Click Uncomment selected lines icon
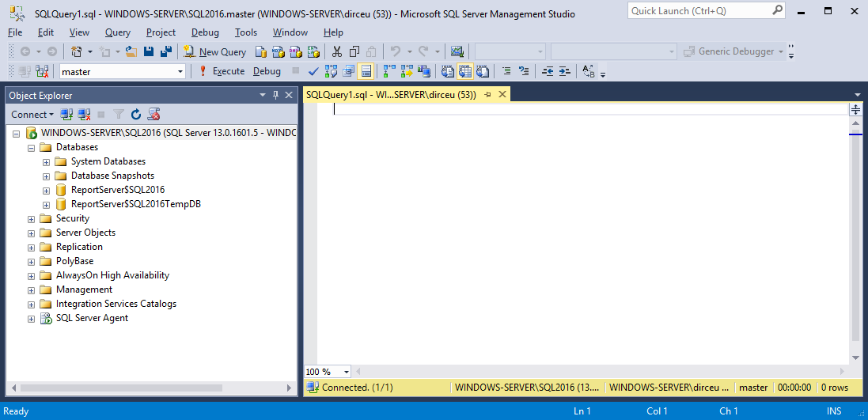 click(x=524, y=71)
